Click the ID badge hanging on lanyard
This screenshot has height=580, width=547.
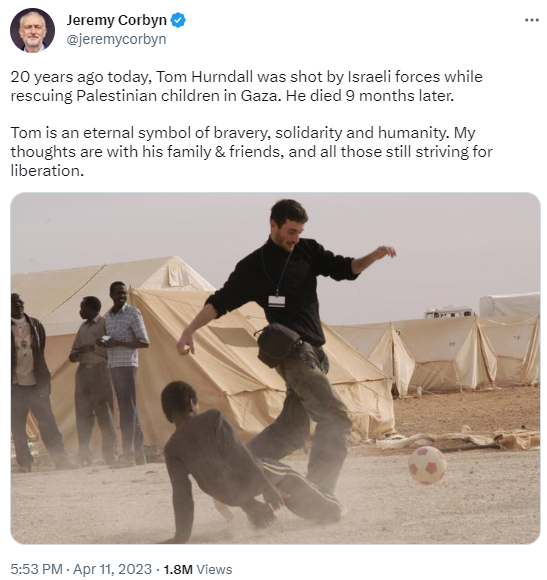pos(277,301)
